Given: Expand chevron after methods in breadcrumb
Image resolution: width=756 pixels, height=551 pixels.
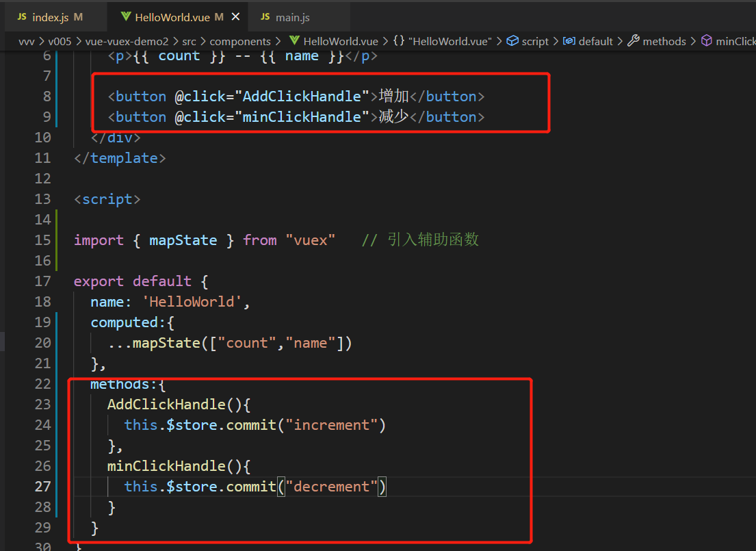Looking at the screenshot, I should pos(693,42).
